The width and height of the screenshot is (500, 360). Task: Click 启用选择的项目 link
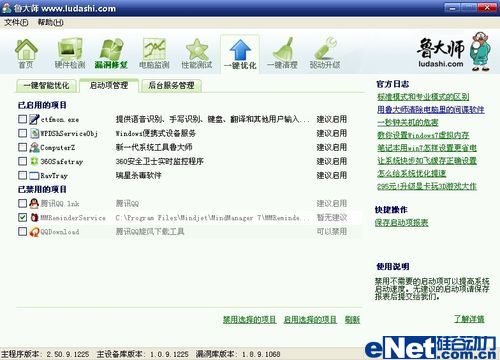[310, 320]
